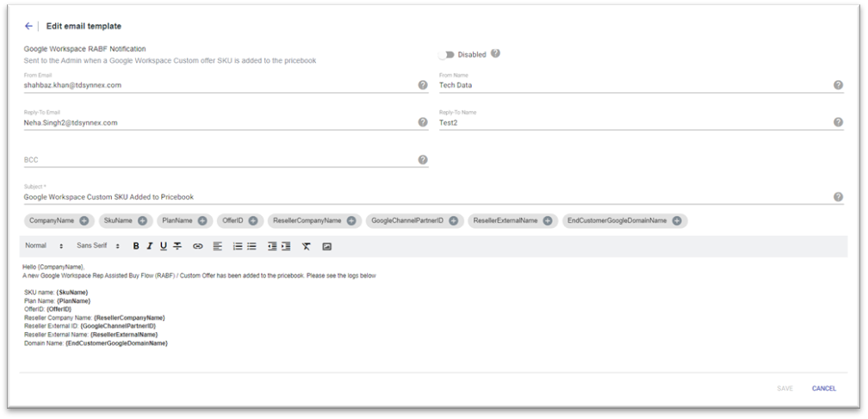The width and height of the screenshot is (868, 419).
Task: Click {ResellerExternalName} placeholder in email body
Action: (124, 335)
